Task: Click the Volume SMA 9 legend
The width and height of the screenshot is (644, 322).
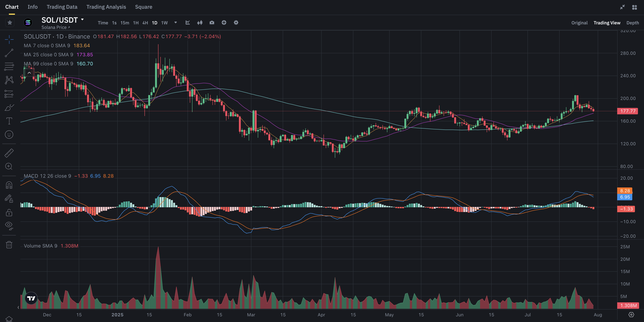Action: [40, 246]
